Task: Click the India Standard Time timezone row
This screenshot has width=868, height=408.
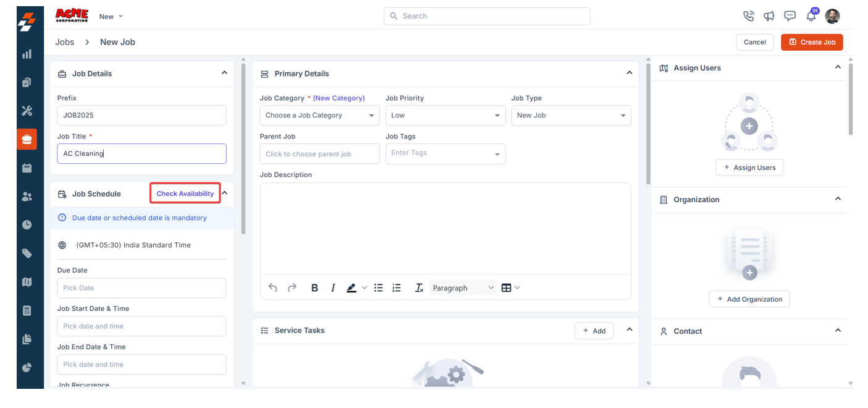Action: point(141,245)
